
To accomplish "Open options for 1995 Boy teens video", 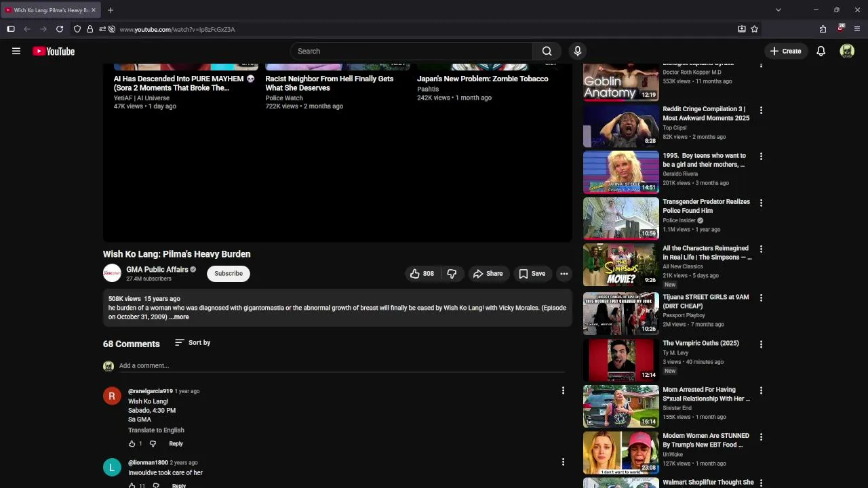I will pos(761,157).
